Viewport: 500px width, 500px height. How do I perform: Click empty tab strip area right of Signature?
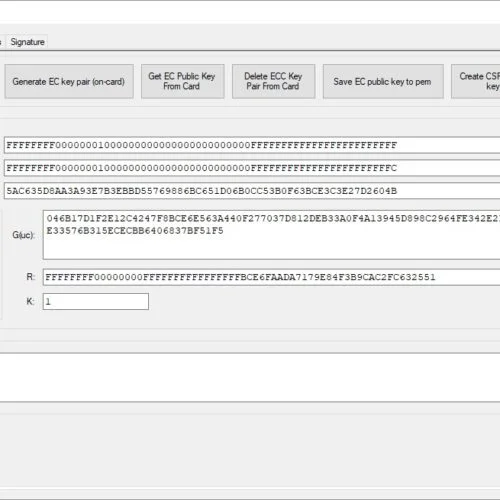[x=273, y=42]
